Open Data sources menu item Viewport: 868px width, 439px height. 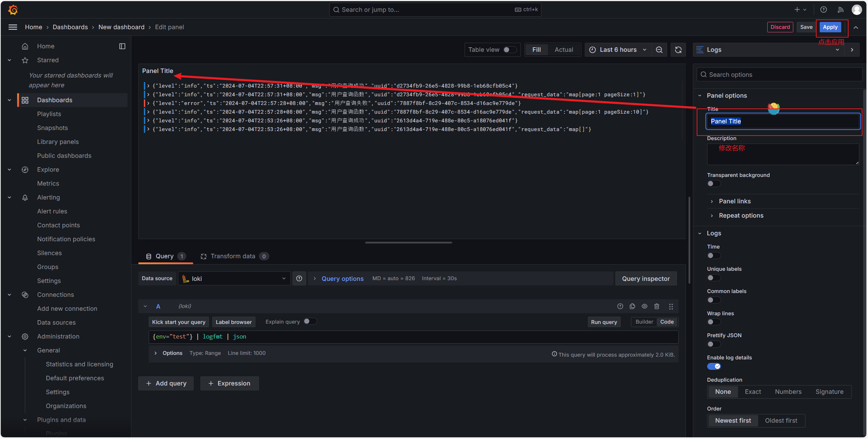[56, 323]
